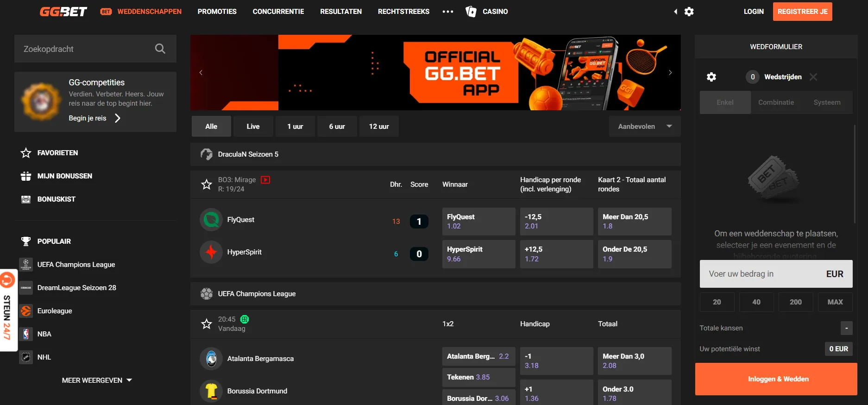Star the Atalanta vs Dortmund match

pos(207,324)
